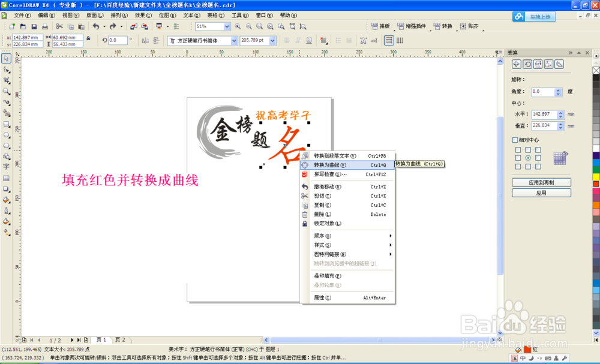600x364 pixels.
Task: Check the bottom-right anchor point box
Action: pos(538,166)
